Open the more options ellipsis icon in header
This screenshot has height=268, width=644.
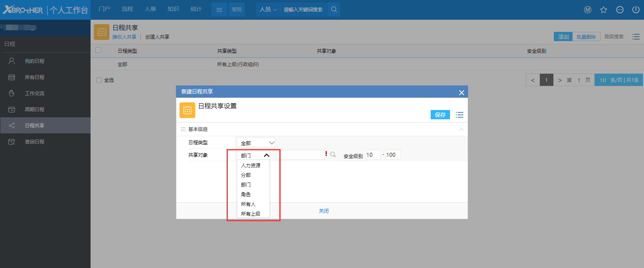tap(619, 10)
